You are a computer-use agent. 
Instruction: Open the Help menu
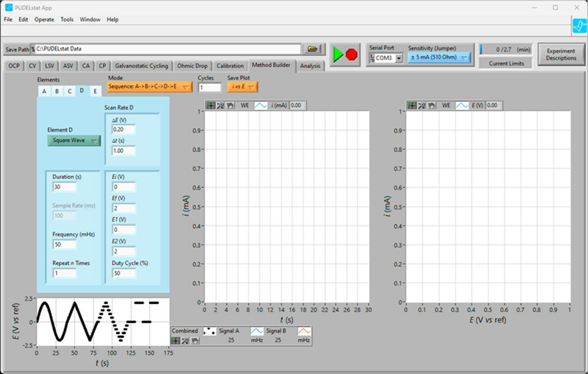tap(112, 19)
